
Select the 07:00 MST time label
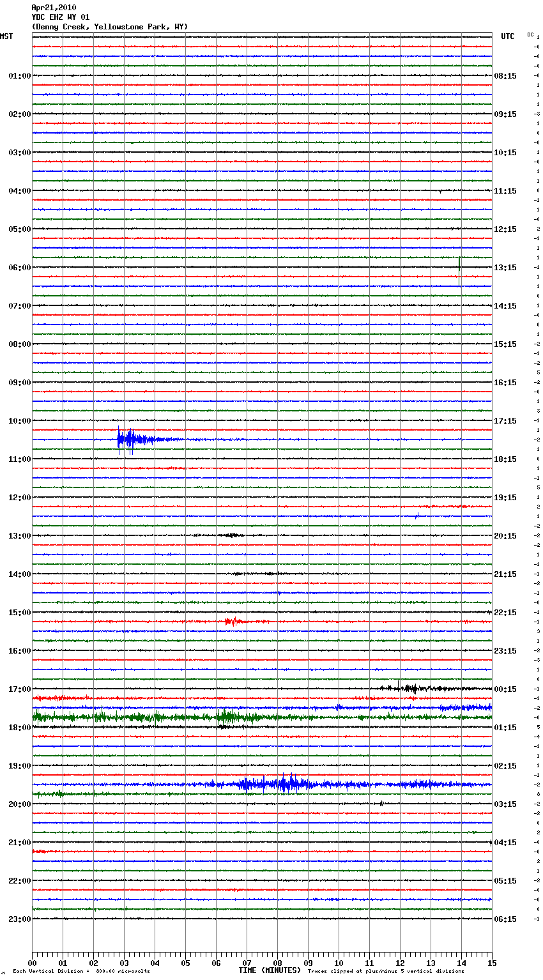click(19, 306)
